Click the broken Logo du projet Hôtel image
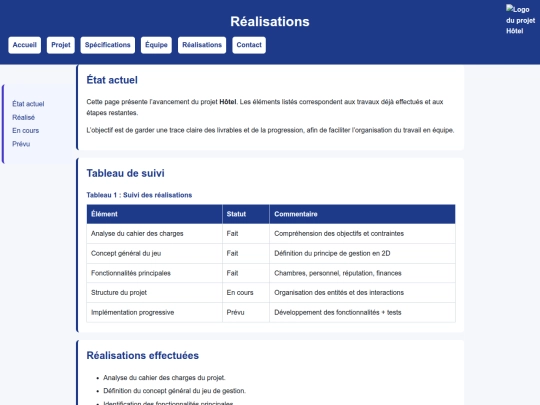Viewport: 540px width, 405px height. click(520, 20)
